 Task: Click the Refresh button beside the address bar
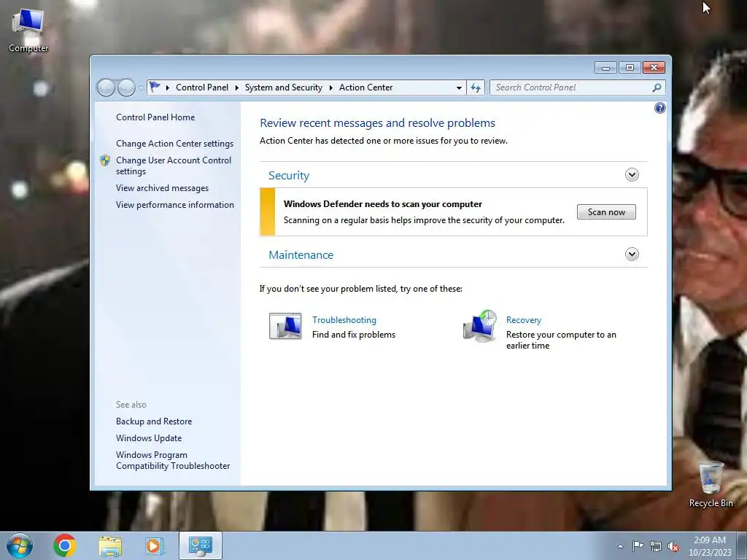[x=476, y=87]
